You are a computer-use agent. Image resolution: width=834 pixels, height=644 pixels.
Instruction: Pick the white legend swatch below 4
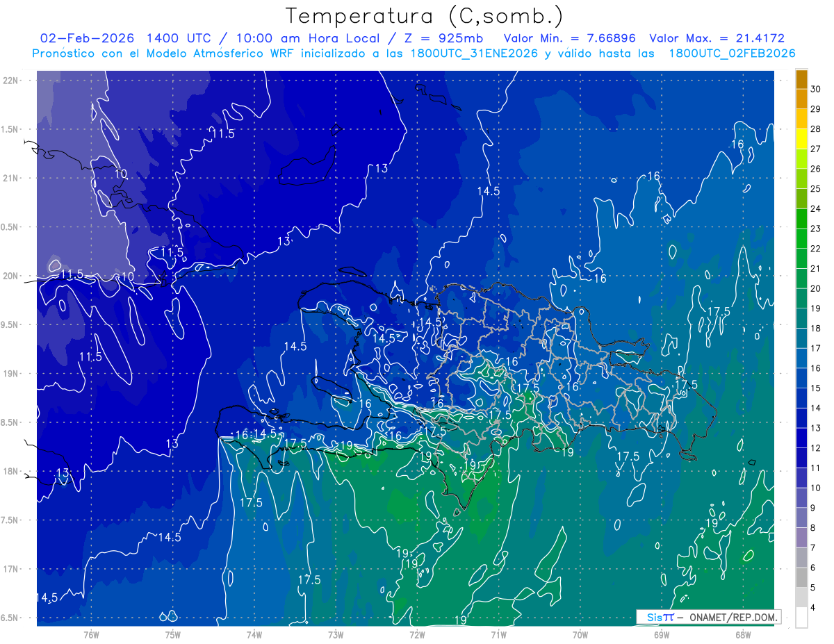801,618
